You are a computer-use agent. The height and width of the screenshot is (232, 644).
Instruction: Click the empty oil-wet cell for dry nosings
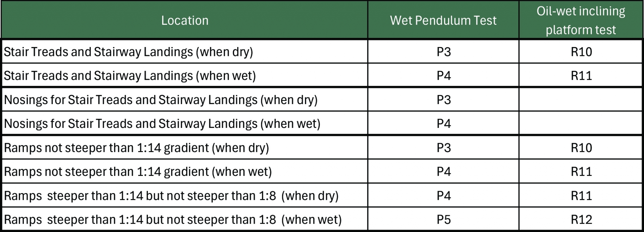click(581, 100)
